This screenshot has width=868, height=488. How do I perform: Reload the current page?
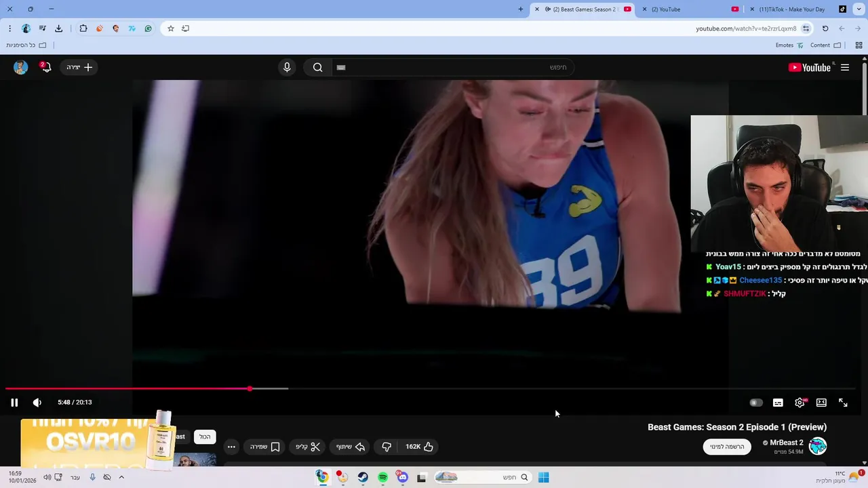(x=825, y=28)
